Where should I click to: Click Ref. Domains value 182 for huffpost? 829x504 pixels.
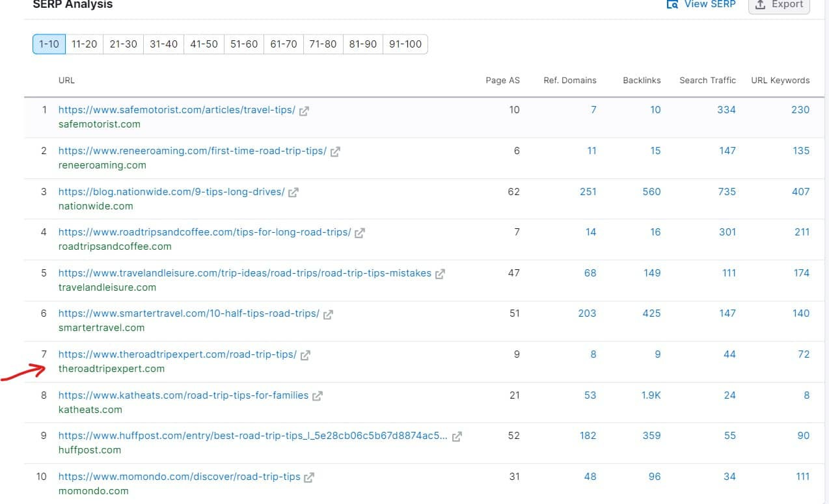pos(588,436)
